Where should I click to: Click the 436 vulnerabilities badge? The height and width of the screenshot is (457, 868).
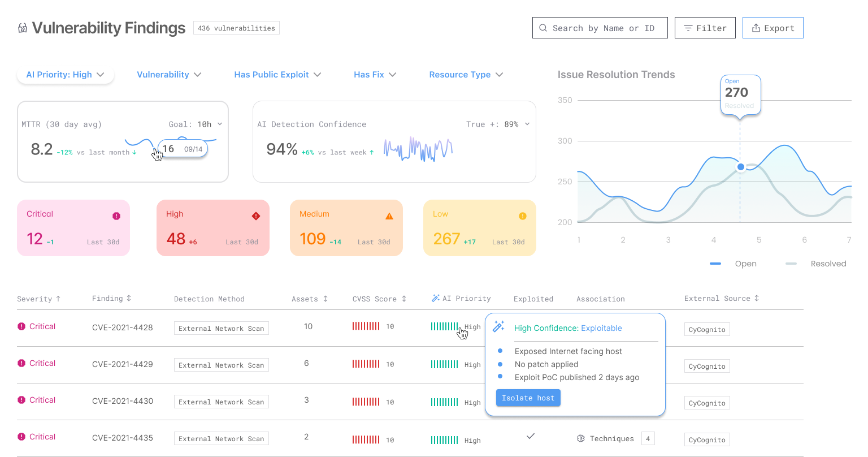click(x=236, y=28)
